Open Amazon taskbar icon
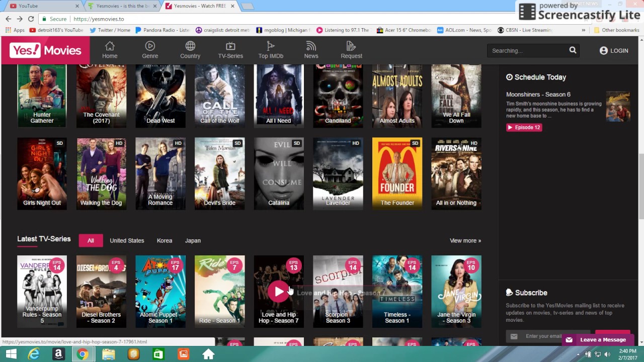The height and width of the screenshot is (362, 644). pos(58,354)
